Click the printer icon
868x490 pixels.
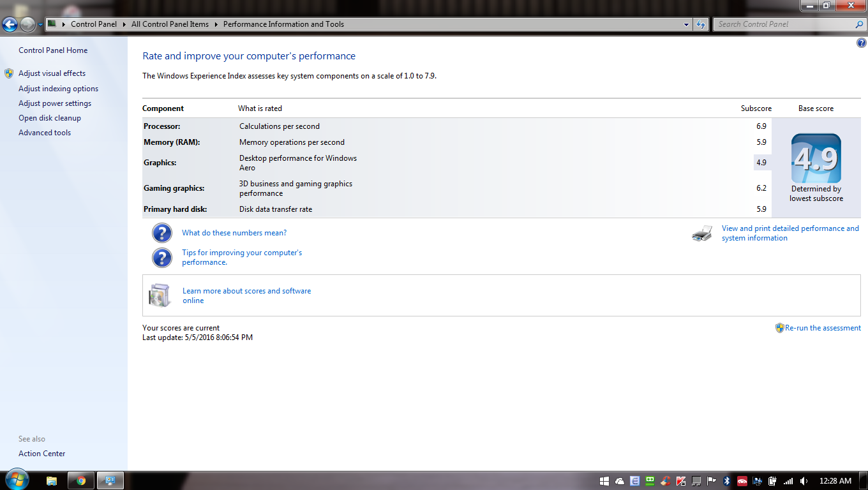702,234
